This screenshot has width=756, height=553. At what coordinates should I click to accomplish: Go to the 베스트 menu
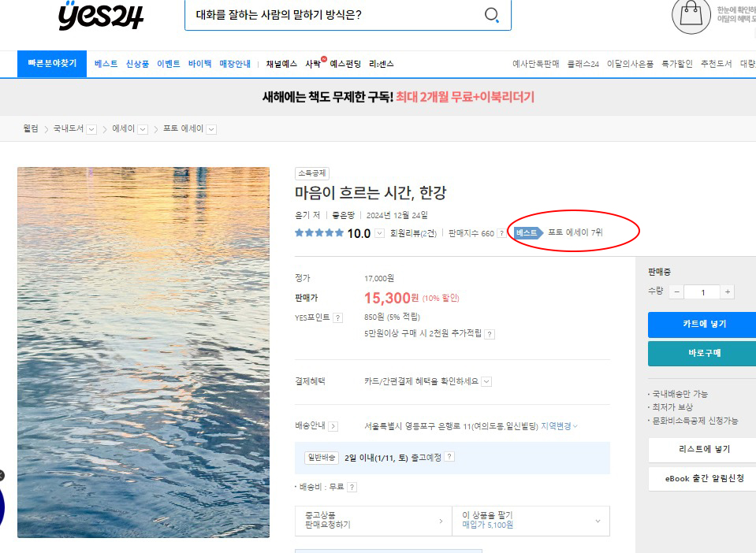point(106,64)
